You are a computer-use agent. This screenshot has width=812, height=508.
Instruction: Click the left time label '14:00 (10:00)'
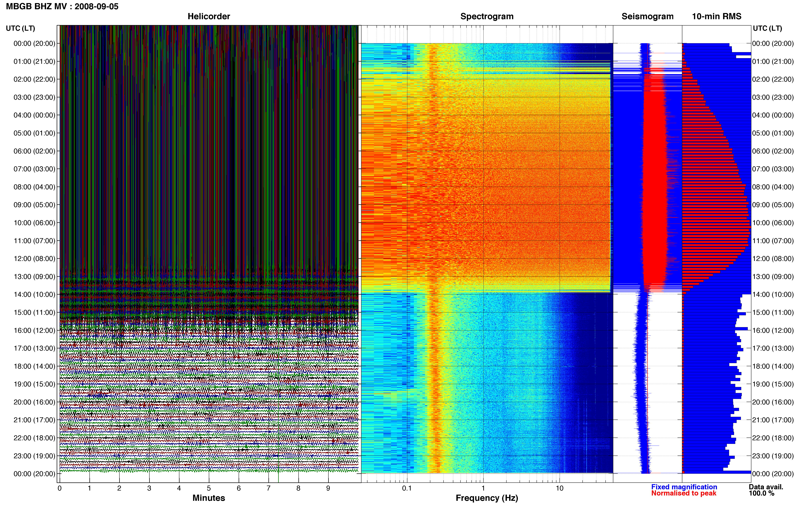point(34,295)
